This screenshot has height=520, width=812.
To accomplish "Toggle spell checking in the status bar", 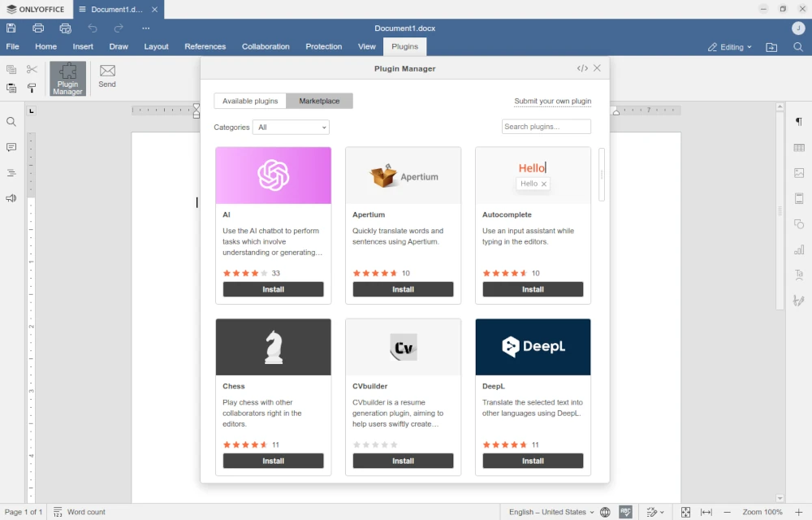I will click(625, 512).
